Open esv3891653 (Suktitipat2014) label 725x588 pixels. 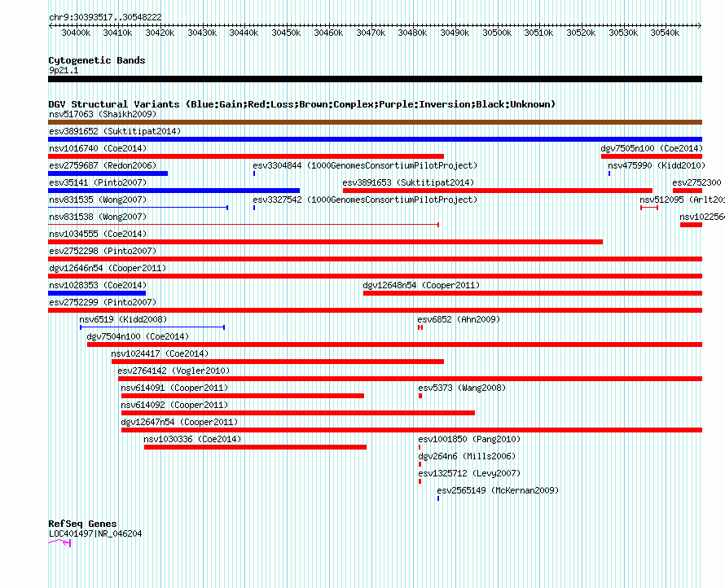click(x=408, y=182)
